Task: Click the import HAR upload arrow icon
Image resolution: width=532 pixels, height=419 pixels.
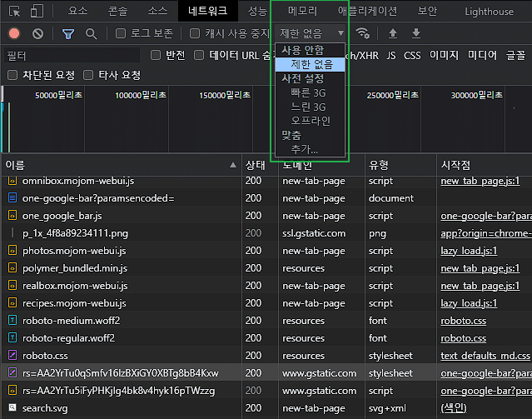Action: 393,33
